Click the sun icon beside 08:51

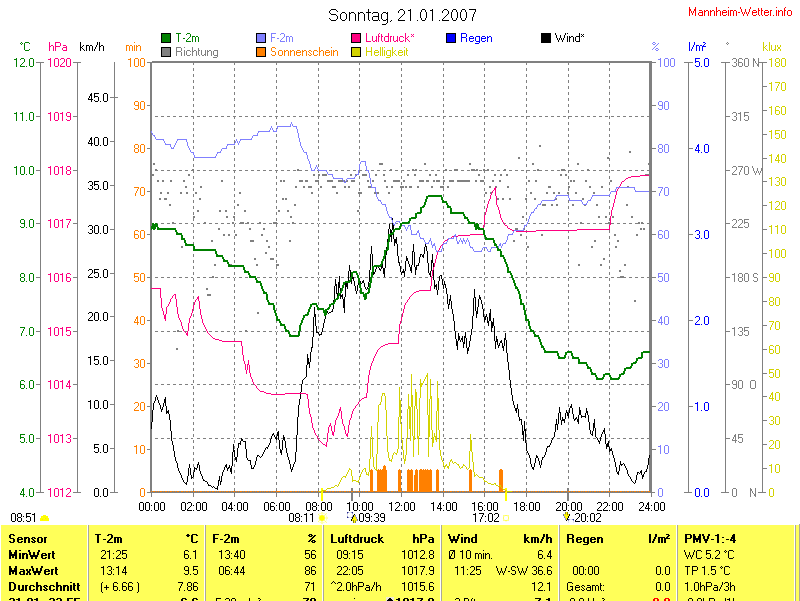44,519
